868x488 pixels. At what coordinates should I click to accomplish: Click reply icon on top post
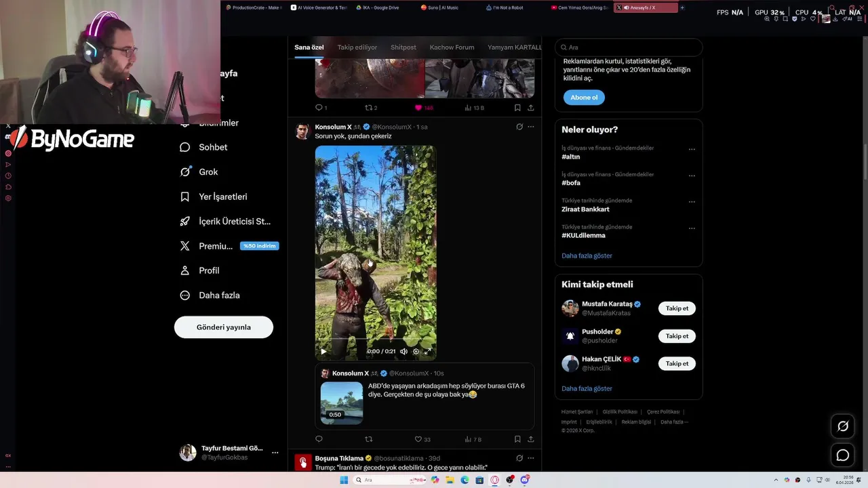click(x=319, y=108)
